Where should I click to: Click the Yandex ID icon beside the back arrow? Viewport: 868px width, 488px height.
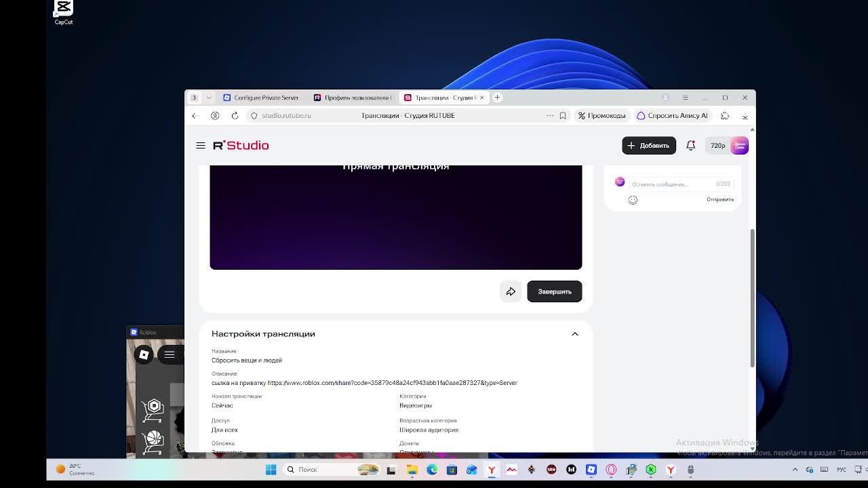pos(215,116)
